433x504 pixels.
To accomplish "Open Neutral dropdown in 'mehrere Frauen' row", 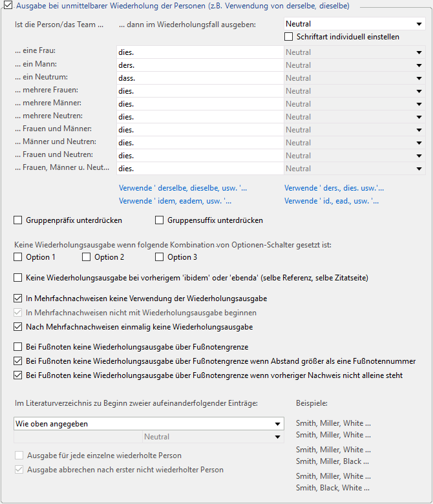I will click(x=355, y=91).
